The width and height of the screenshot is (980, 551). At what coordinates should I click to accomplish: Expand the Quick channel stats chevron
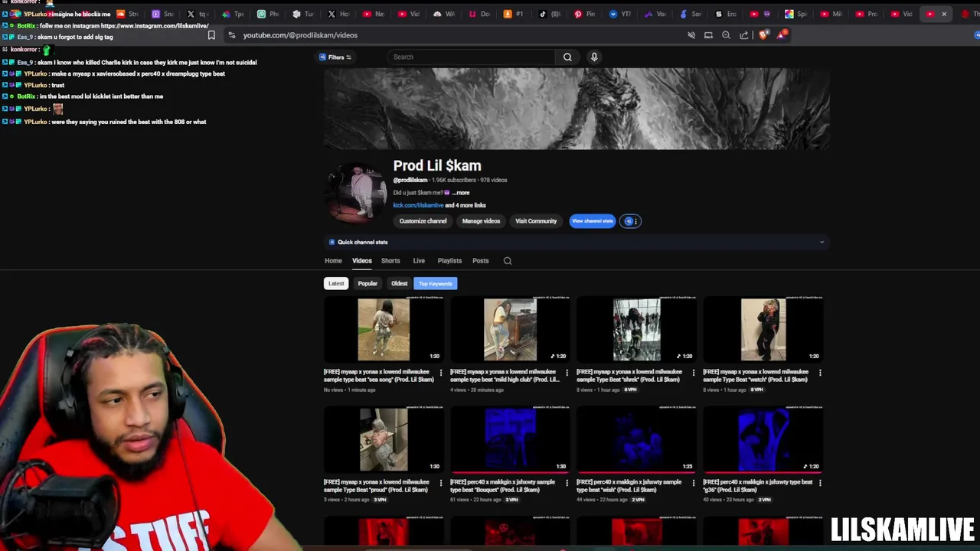coord(822,243)
